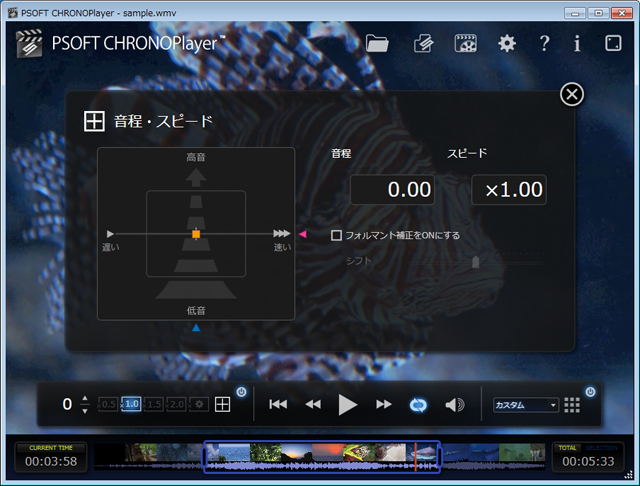This screenshot has height=486, width=640.
Task: Click the green forest thumbnail in the selected range
Action: [x=266, y=452]
